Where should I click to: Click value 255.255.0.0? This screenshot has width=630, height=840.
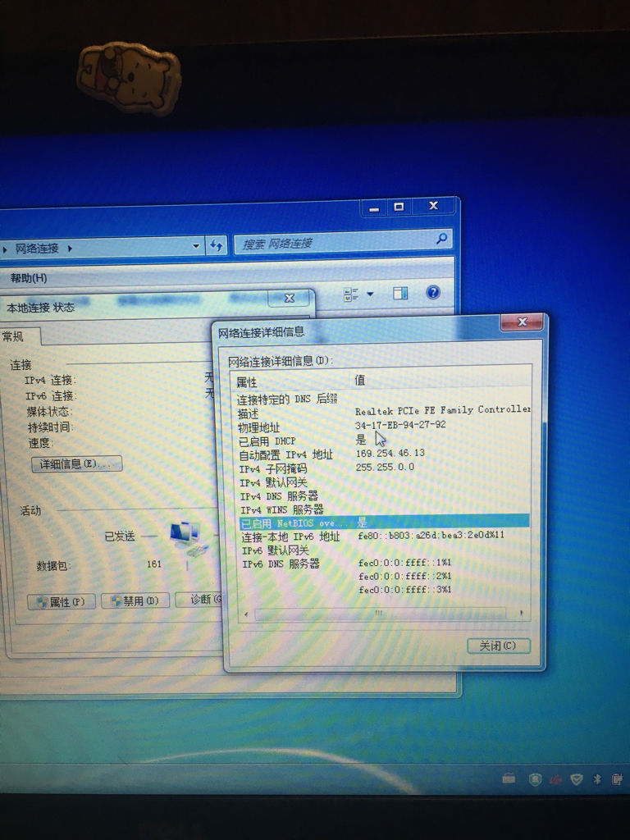tap(385, 467)
